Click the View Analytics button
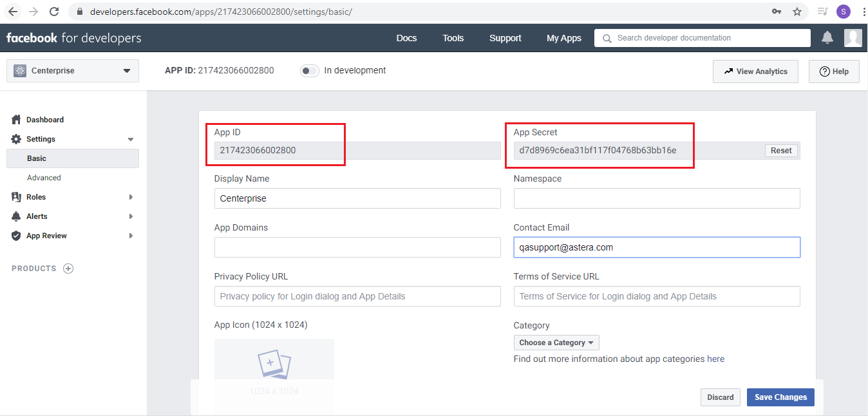Viewport: 868px width, 416px height. pyautogui.click(x=755, y=71)
